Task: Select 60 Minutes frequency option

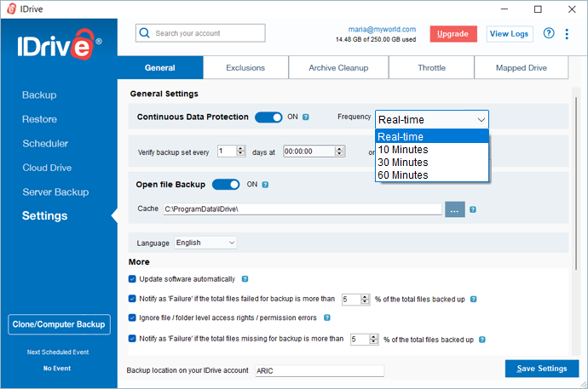Action: point(431,174)
